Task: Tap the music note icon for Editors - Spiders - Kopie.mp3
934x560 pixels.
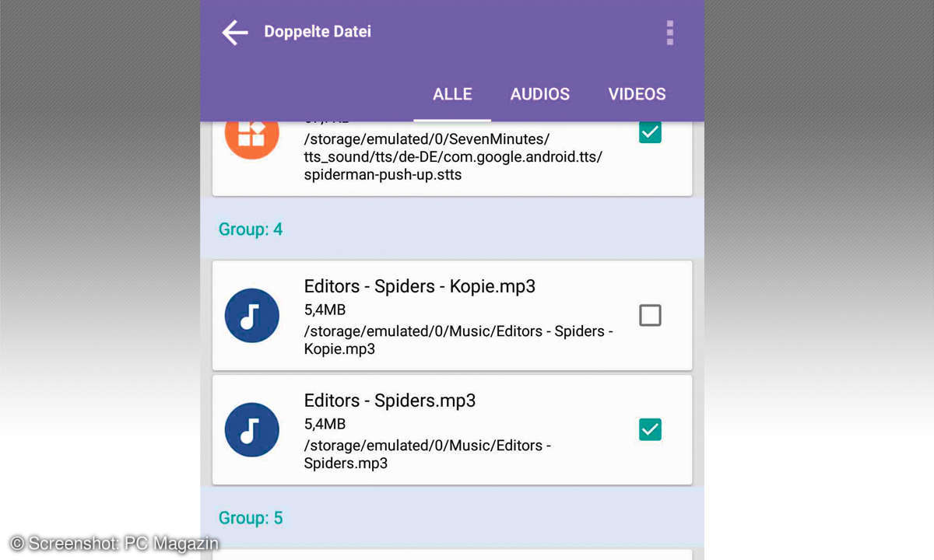Action: coord(251,316)
